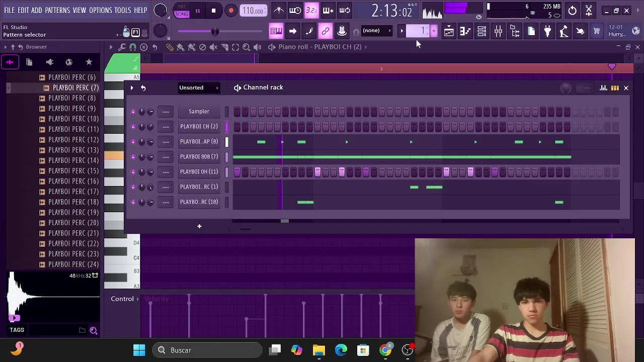The image size is (644, 362).
Task: Mute the PLAYBOI OH (11) channel
Action: [133, 172]
